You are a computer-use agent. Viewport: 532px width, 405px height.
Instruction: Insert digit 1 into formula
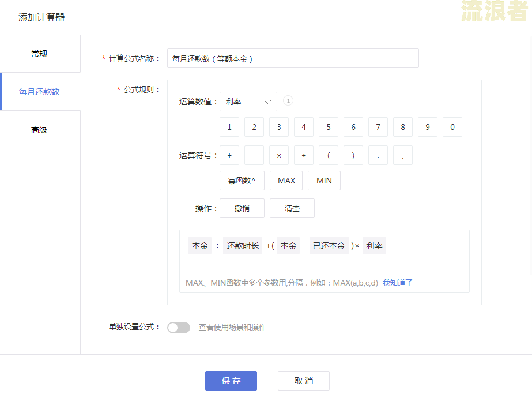(229, 127)
